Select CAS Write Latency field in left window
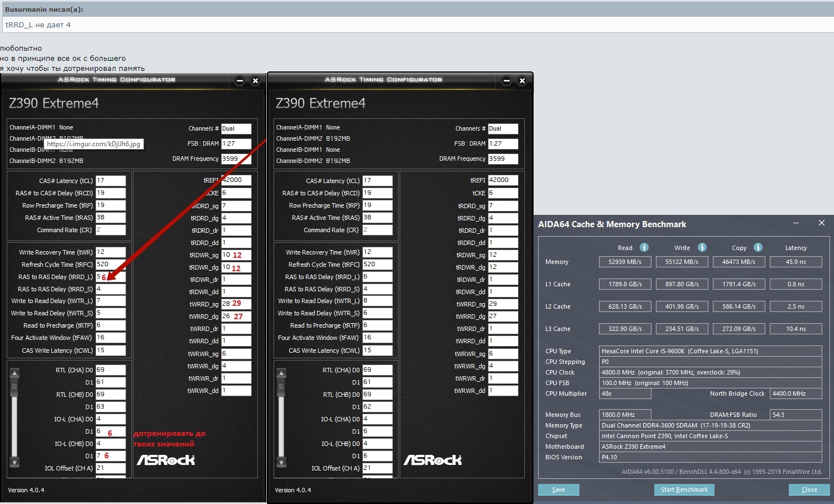Screen dimensions: 834x504 (x=111, y=351)
